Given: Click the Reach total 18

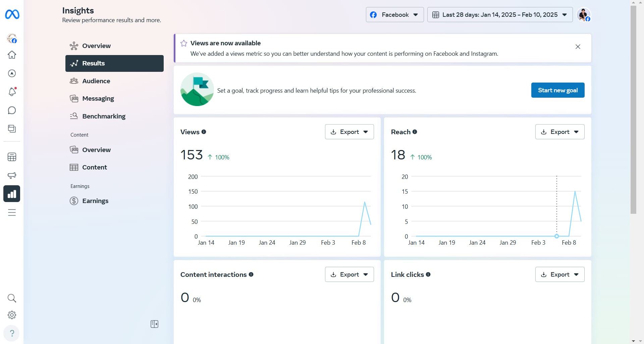Looking at the screenshot, I should (x=398, y=155).
